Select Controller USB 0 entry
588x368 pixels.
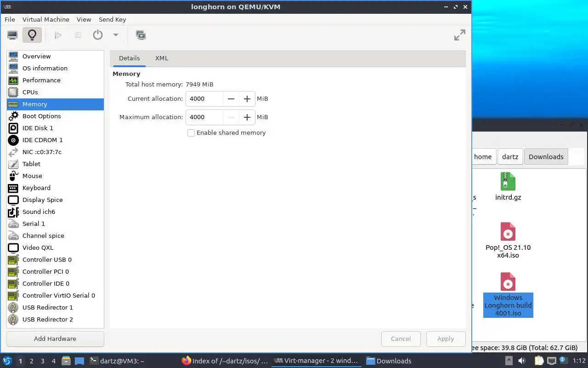(x=55, y=259)
